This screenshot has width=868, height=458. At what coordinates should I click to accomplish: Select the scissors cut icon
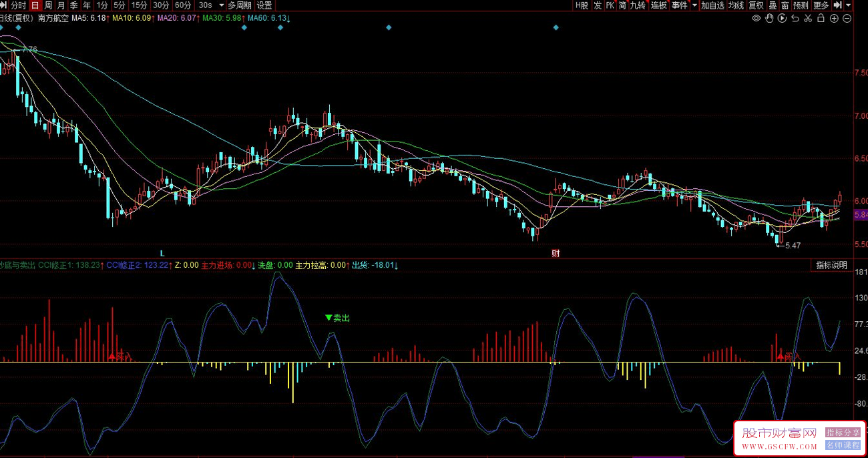point(809,18)
